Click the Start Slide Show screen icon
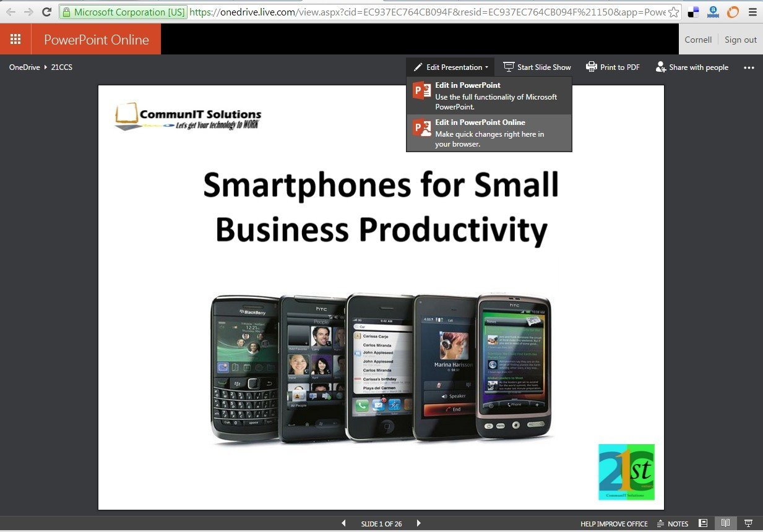This screenshot has height=532, width=763. (x=509, y=67)
